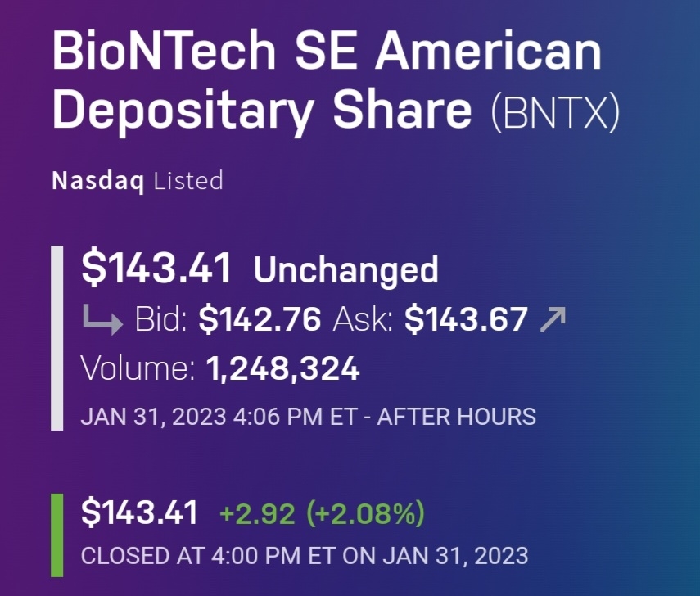700x596 pixels.
Task: Click the closing price $143.41 next to green change
Action: tap(140, 513)
